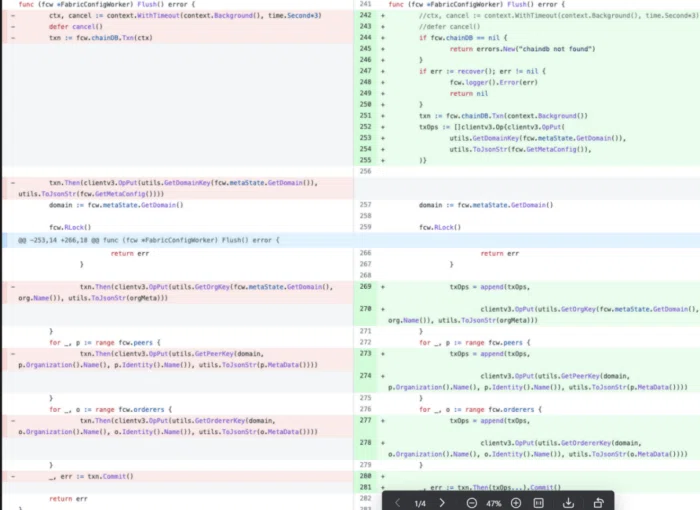The width and height of the screenshot is (700, 510).
Task: Click the 47% zoom level readout
Action: [493, 504]
